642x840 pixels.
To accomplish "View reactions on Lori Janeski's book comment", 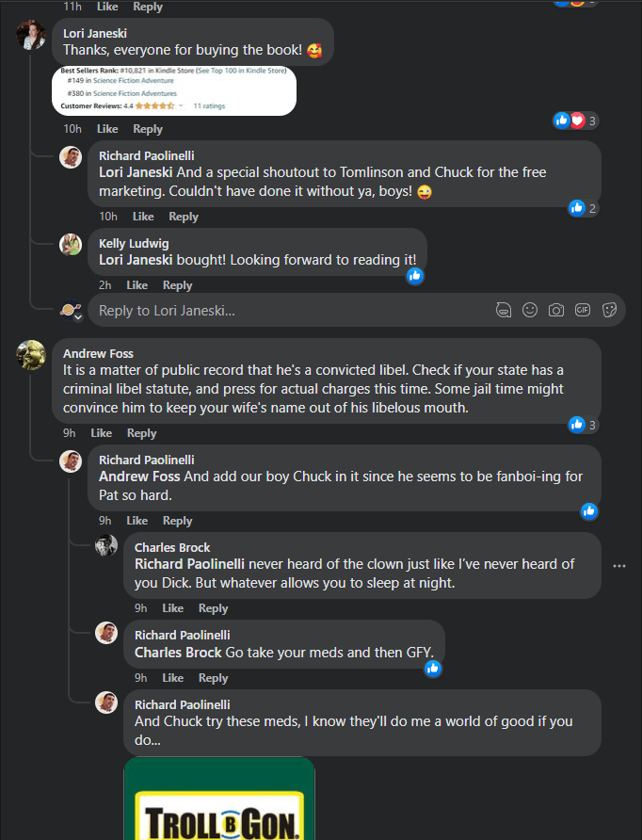I will point(576,121).
